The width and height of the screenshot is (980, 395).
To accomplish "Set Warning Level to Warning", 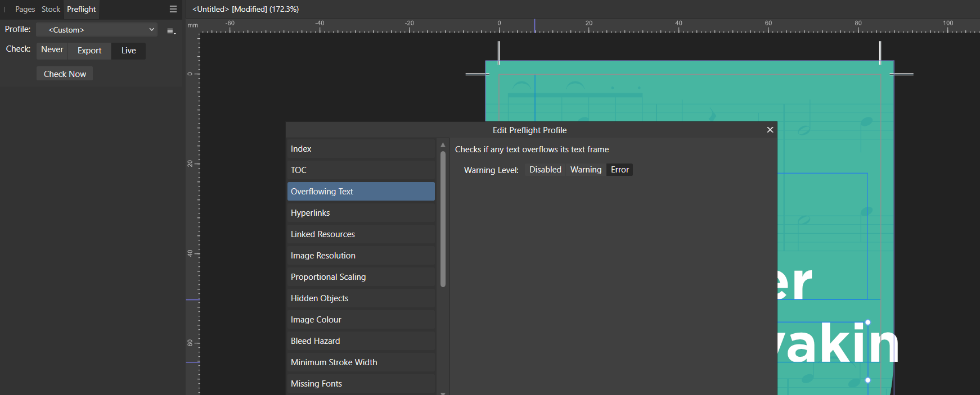I will click(586, 170).
